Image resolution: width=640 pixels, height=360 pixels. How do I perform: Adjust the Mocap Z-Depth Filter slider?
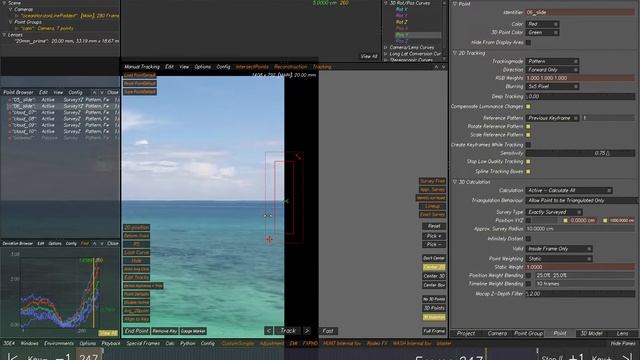[x=580, y=294]
